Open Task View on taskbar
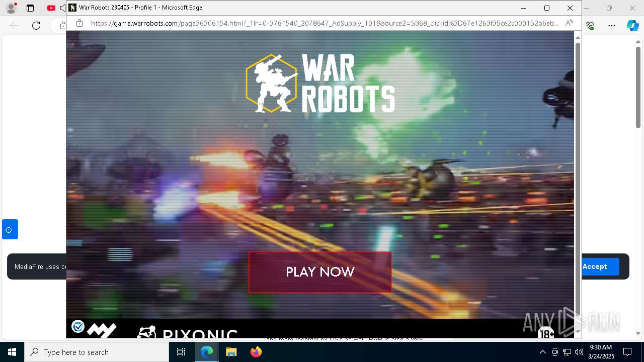Image resolution: width=644 pixels, height=362 pixels. pyautogui.click(x=181, y=352)
